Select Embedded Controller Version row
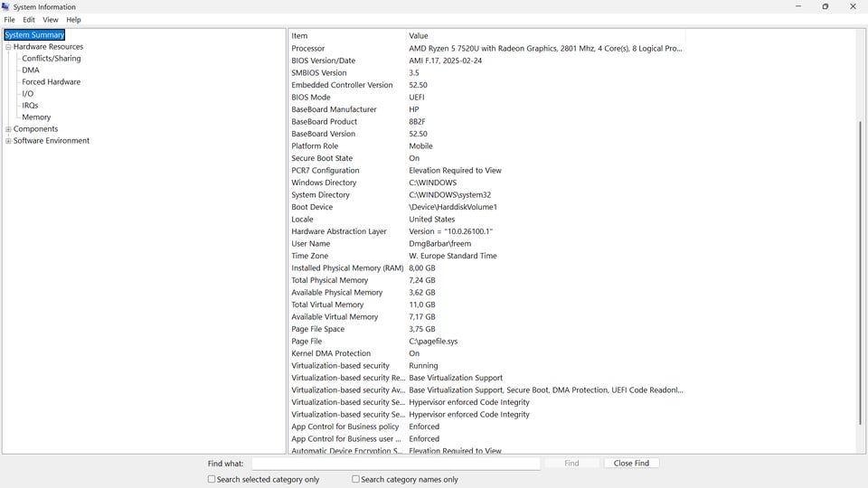The height and width of the screenshot is (488, 868). point(486,85)
